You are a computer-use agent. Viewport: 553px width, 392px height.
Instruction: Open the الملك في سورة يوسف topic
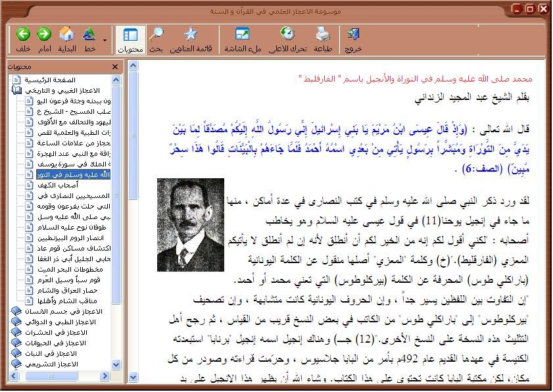point(74,164)
